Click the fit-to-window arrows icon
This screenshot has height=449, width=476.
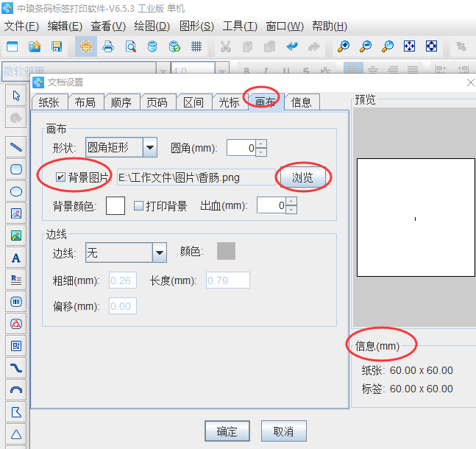coord(409,46)
